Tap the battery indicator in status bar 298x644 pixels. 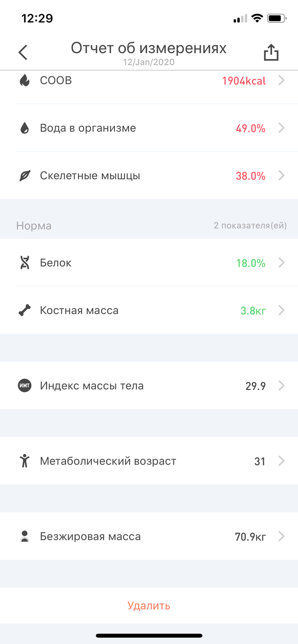[x=277, y=19]
